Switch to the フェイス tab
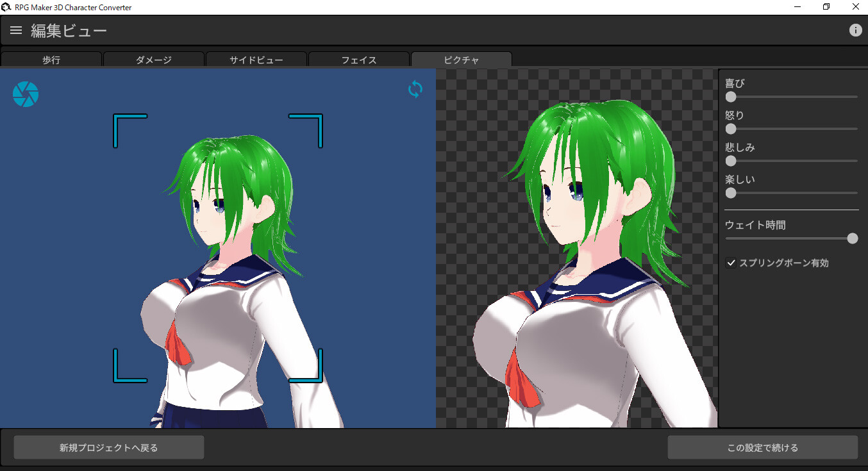Screen dimensions: 868x471 (359, 59)
